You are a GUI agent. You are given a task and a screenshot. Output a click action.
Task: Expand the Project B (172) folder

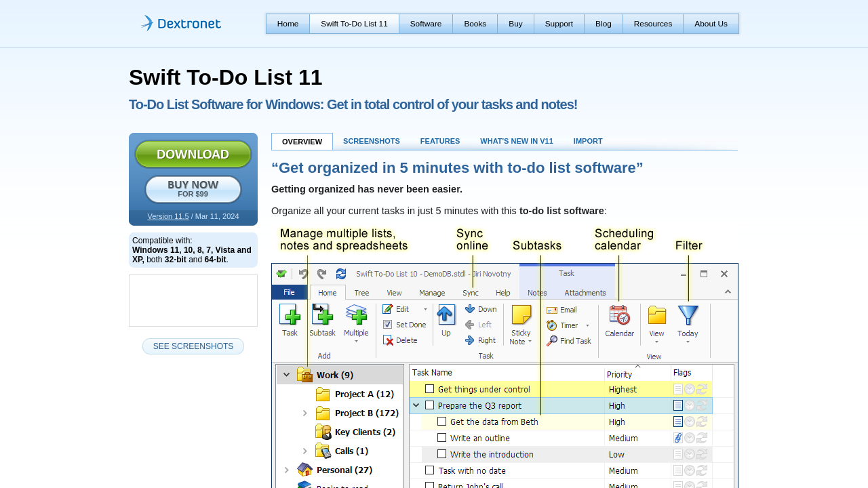pos(305,413)
